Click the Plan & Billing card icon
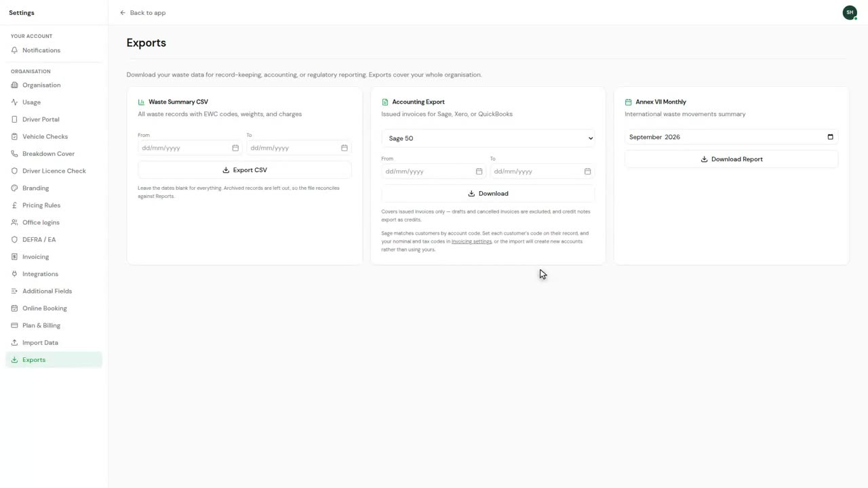The image size is (868, 488). coord(14,325)
